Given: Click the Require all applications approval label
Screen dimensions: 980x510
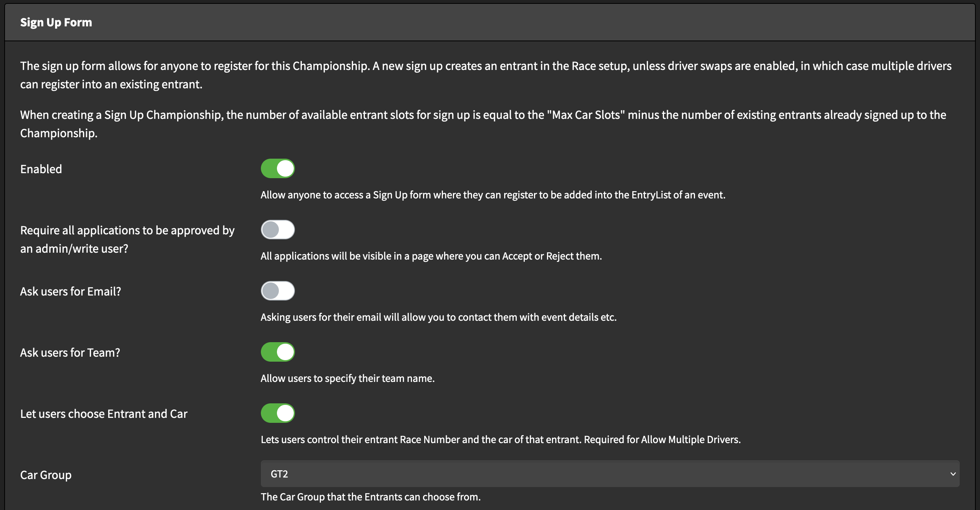Looking at the screenshot, I should point(127,239).
